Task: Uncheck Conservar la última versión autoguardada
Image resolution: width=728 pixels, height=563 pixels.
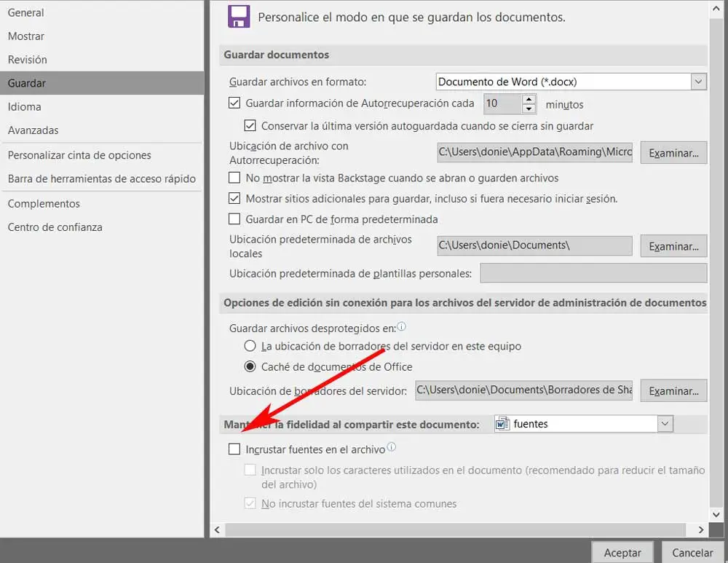Action: click(250, 125)
